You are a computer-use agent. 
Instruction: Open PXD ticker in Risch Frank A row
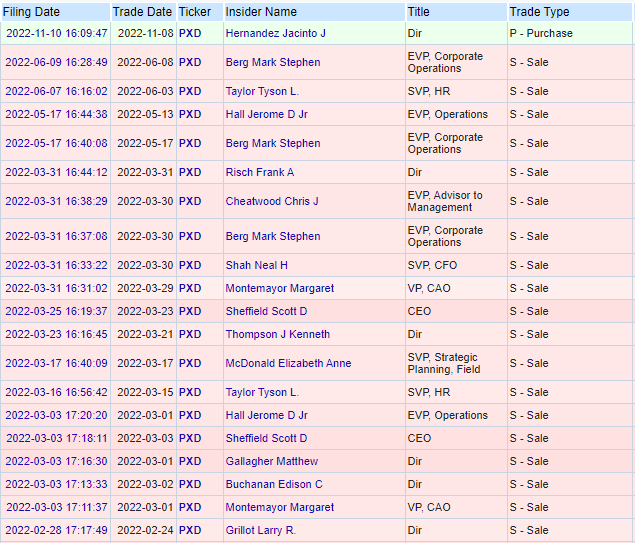click(x=190, y=172)
